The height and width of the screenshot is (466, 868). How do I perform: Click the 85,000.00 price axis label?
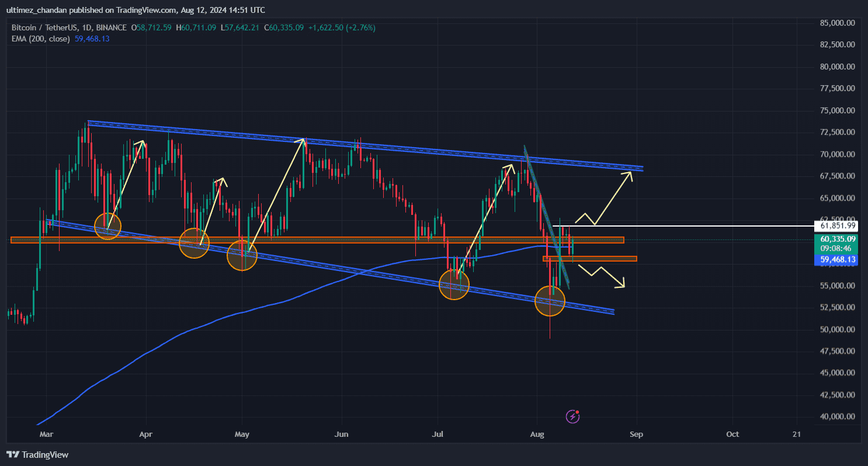838,23
